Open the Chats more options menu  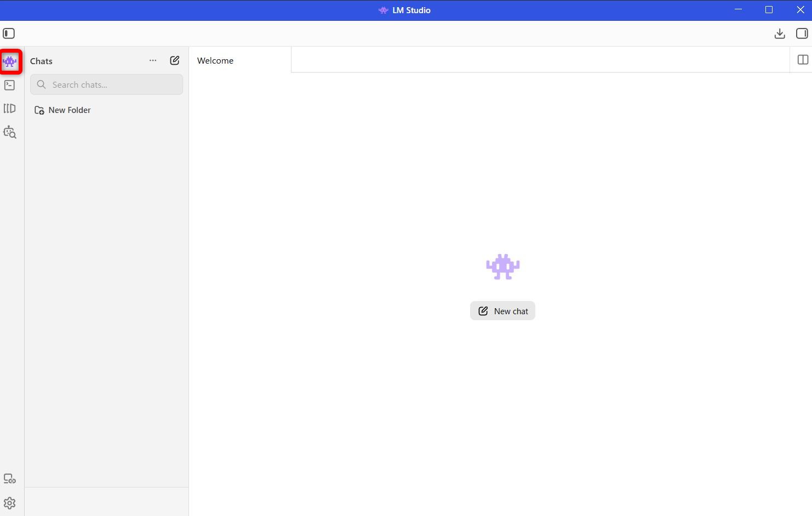point(153,60)
